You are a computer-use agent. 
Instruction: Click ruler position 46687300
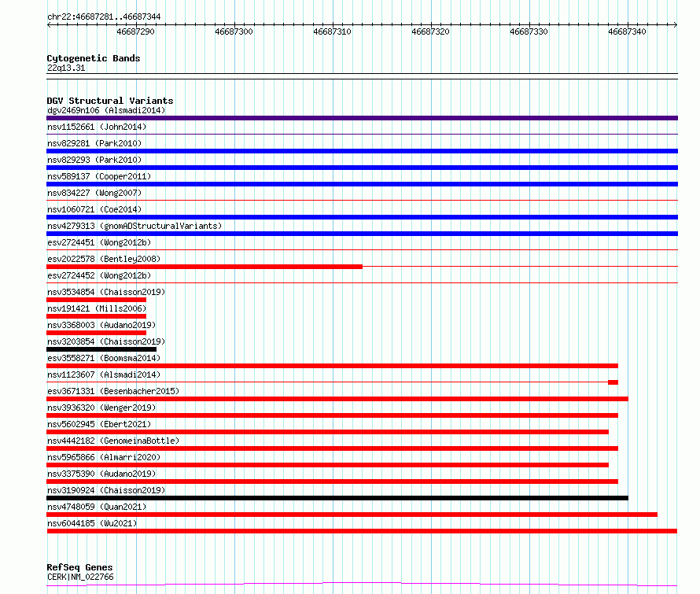234,31
